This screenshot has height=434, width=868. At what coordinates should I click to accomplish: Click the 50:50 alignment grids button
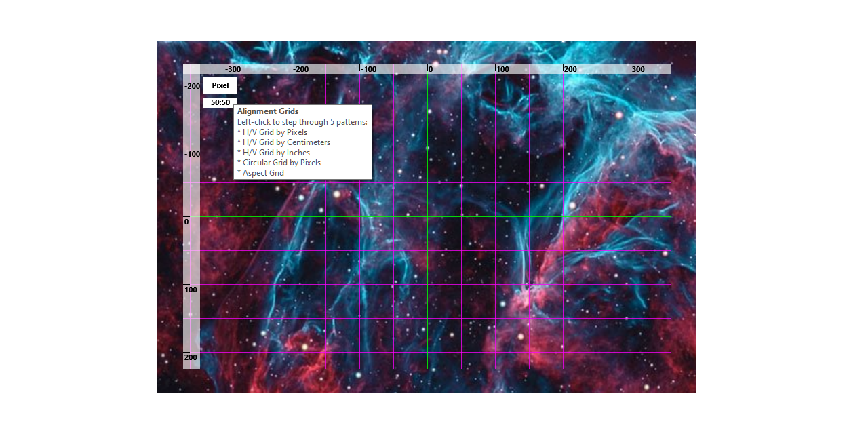pos(220,102)
